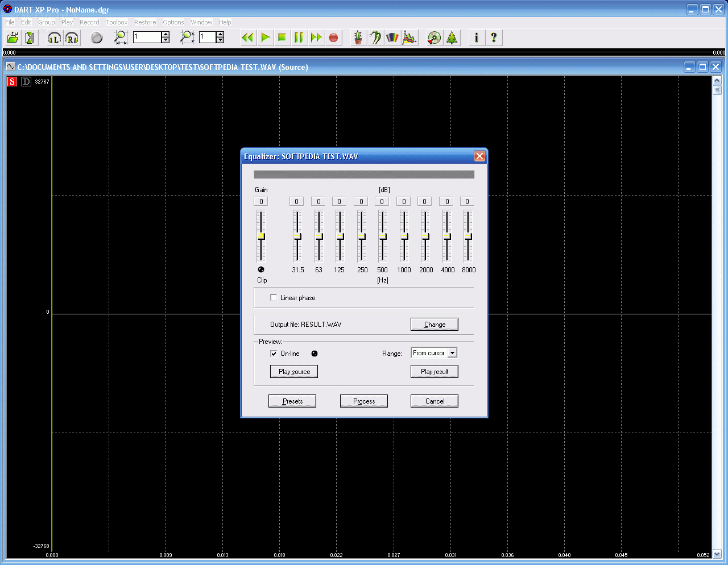Viewport: 728px width, 565px height.
Task: Toggle the red S source indicator
Action: (x=12, y=81)
